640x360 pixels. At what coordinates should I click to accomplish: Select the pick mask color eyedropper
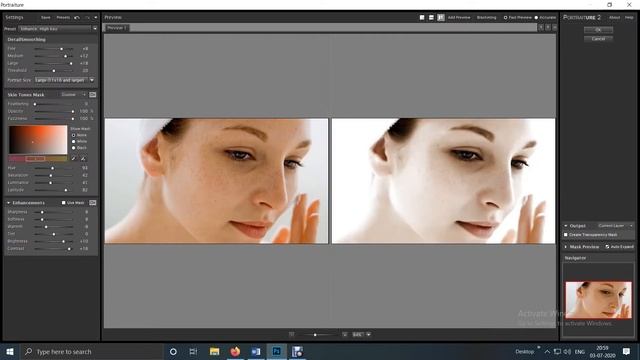tap(74, 158)
